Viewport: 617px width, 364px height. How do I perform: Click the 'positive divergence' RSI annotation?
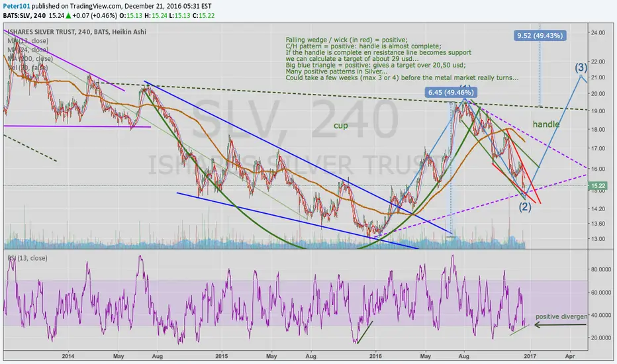pyautogui.click(x=561, y=316)
